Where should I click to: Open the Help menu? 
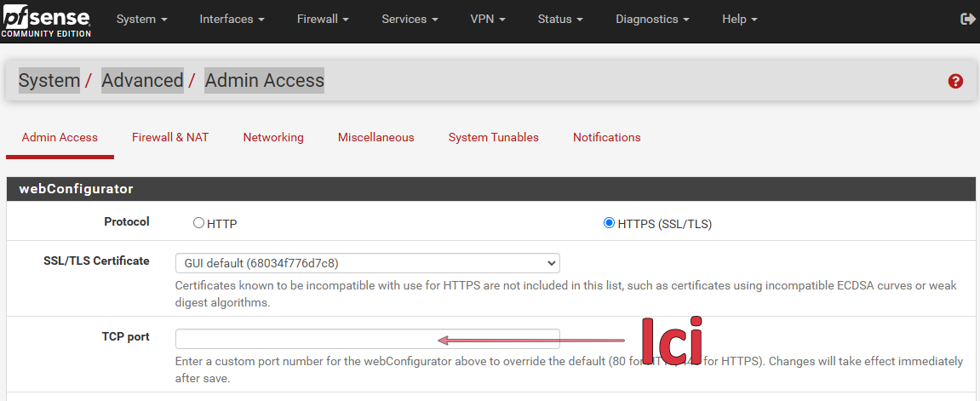tap(739, 19)
